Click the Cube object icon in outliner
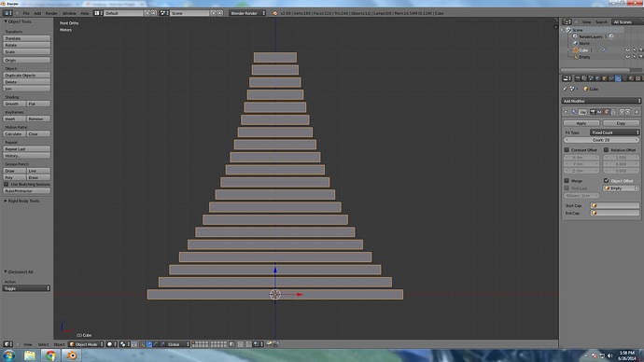644x362 pixels. [x=576, y=50]
